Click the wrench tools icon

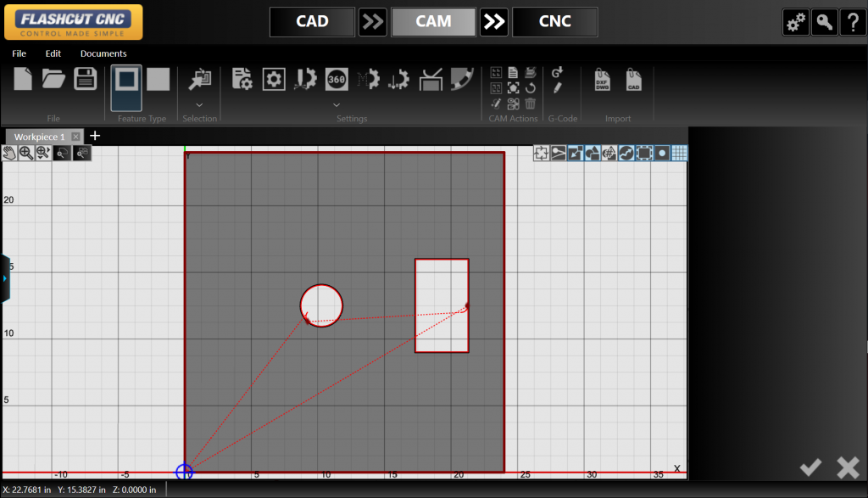[x=824, y=22]
